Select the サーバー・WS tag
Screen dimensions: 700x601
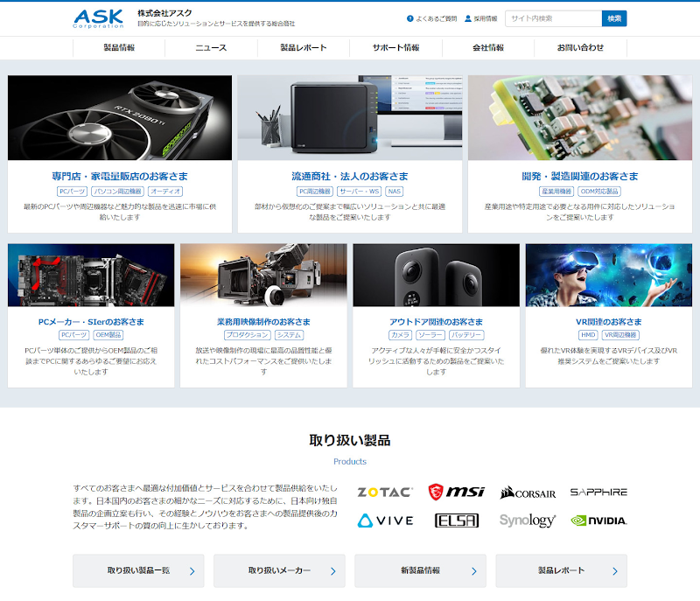[360, 192]
